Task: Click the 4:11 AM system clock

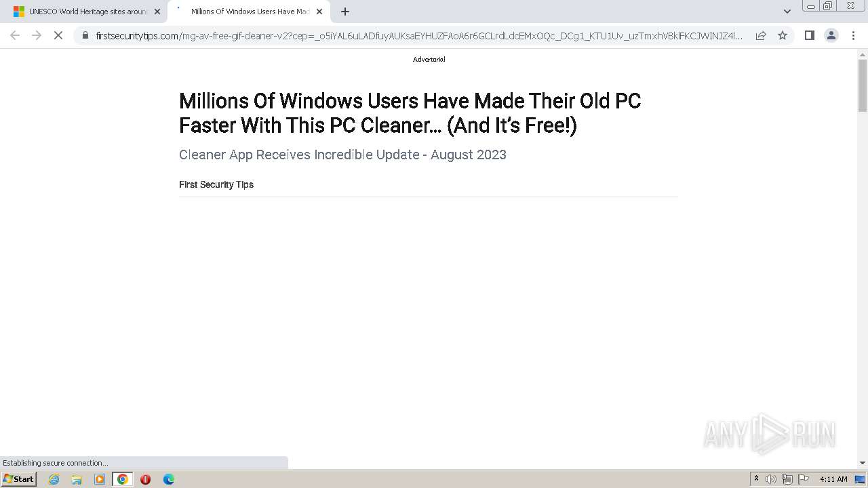Action: pos(833,479)
